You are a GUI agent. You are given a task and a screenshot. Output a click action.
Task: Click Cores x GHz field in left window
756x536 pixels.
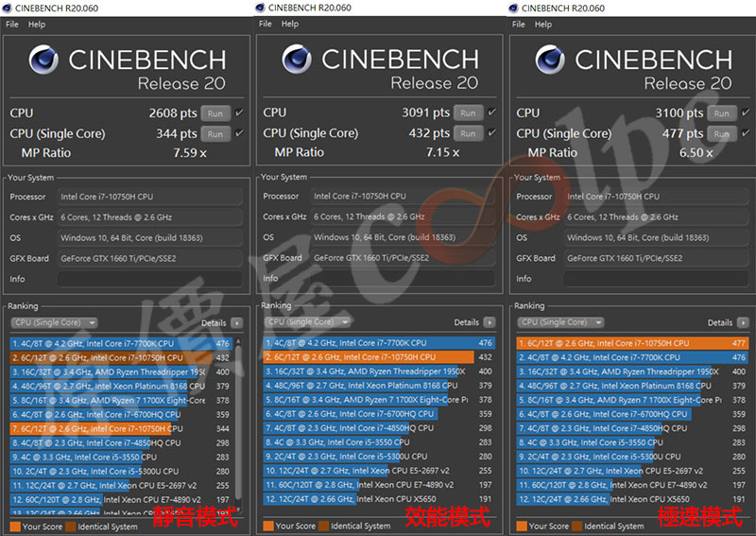150,217
